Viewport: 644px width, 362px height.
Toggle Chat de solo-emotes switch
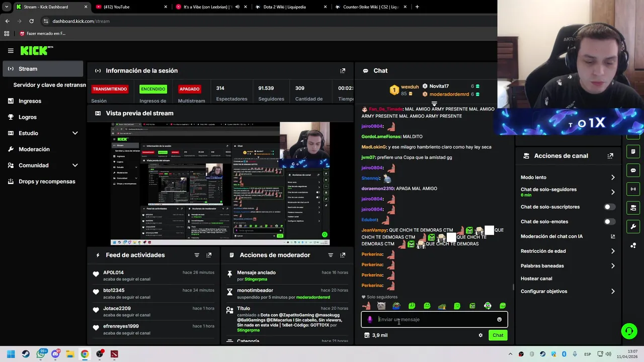pyautogui.click(x=609, y=222)
